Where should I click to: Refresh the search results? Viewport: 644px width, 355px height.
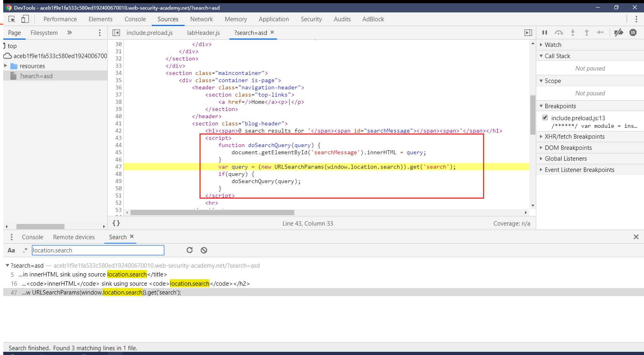tap(189, 250)
